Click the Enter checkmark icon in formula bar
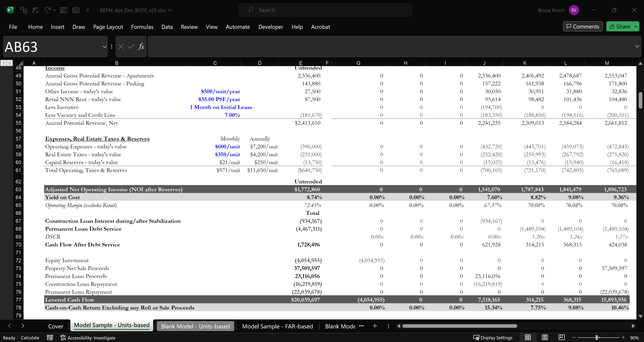 (131, 46)
